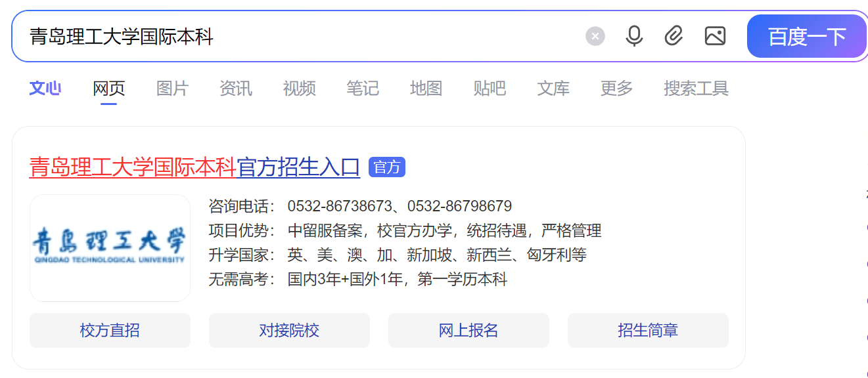Switch to the 地图 maps tab
The width and height of the screenshot is (868, 378).
coord(426,88)
